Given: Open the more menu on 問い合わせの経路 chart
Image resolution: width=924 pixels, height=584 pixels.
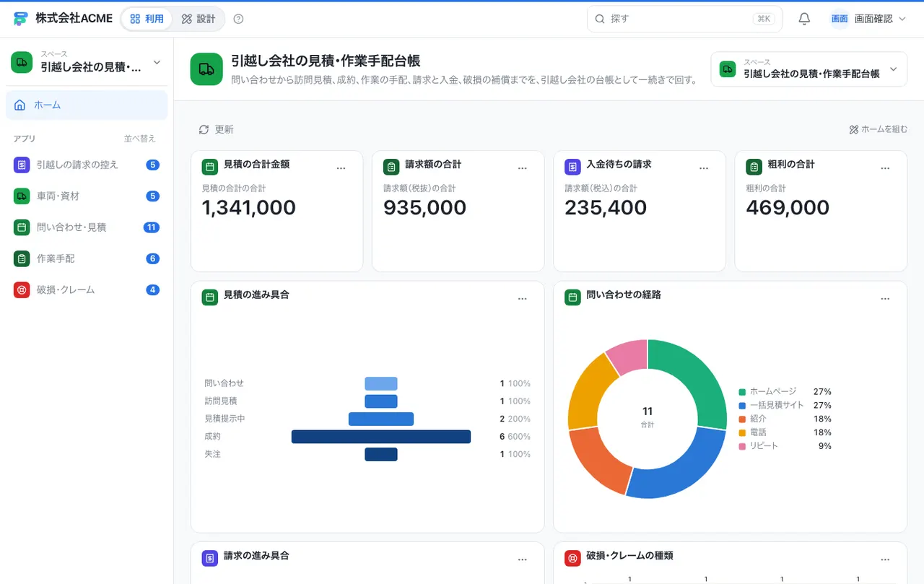Looking at the screenshot, I should [x=885, y=298].
